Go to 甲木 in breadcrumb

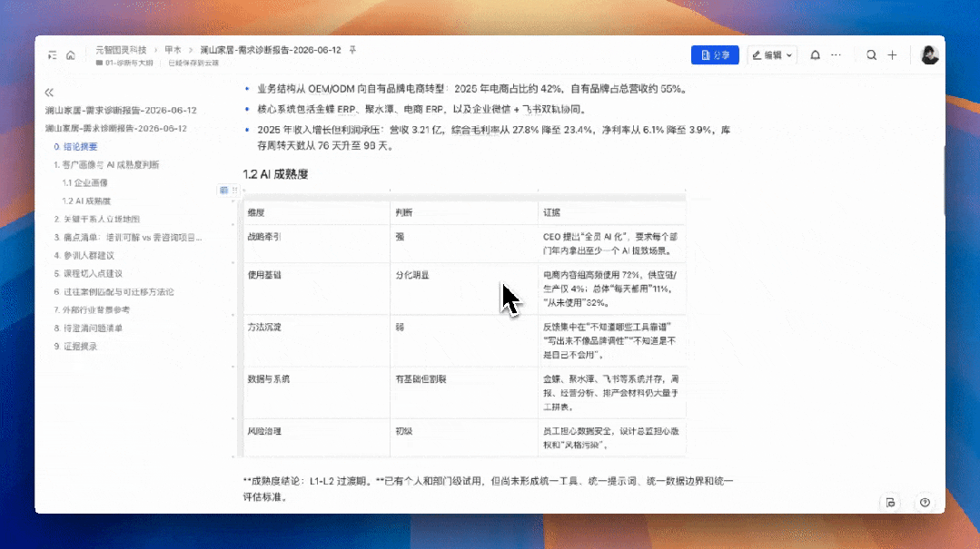tap(173, 50)
